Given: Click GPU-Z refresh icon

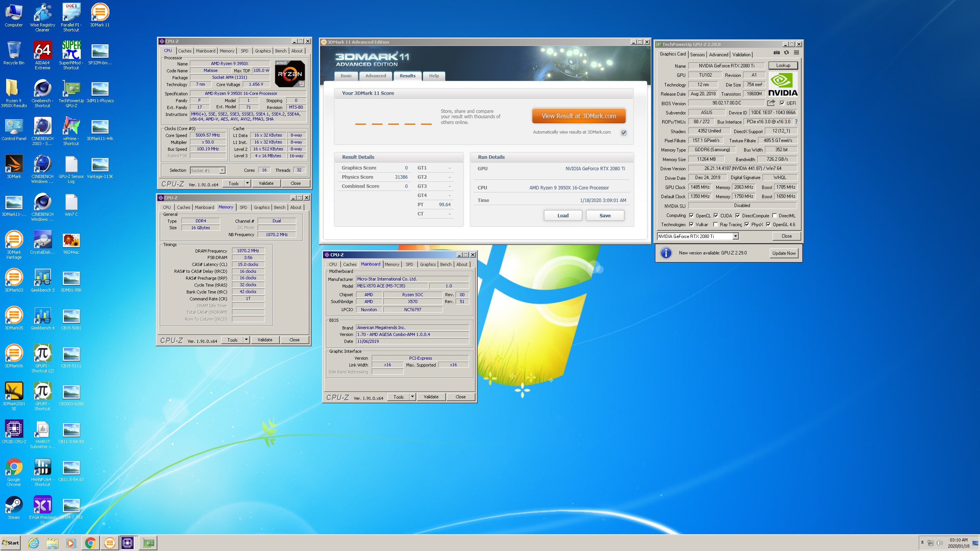Looking at the screenshot, I should (x=786, y=53).
